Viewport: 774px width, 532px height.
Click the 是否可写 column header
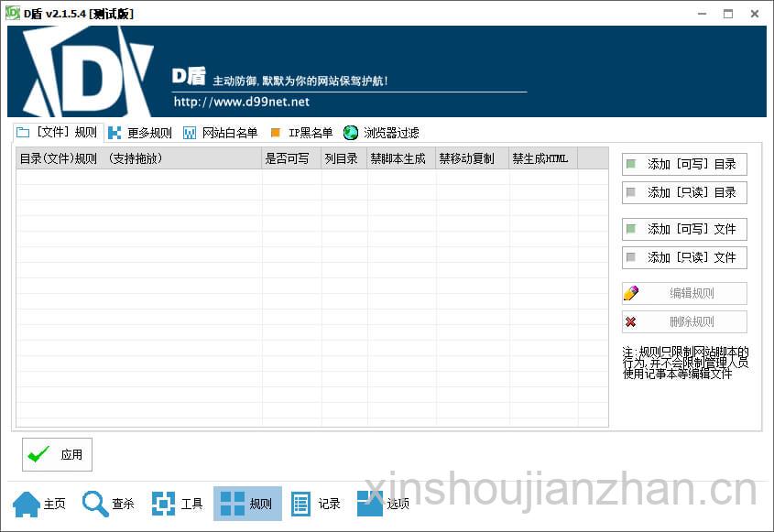(x=291, y=158)
